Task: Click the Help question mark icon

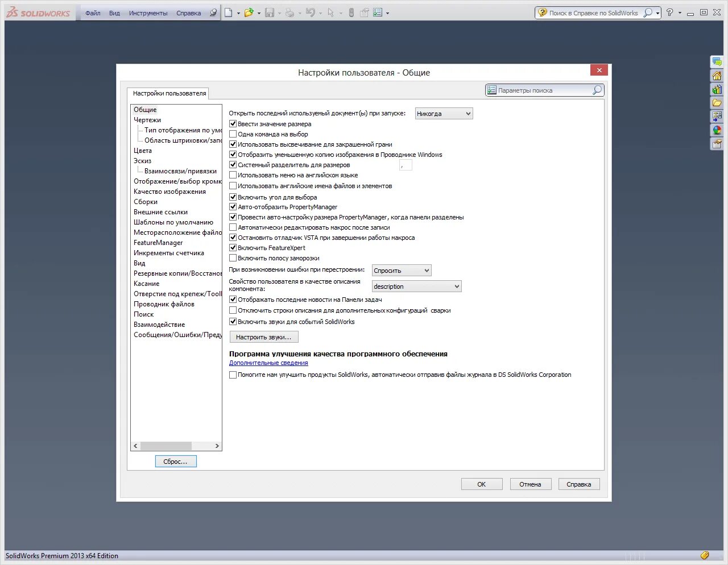Action: pyautogui.click(x=670, y=13)
